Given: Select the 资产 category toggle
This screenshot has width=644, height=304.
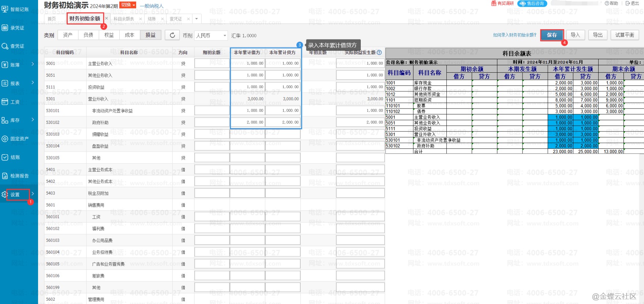Looking at the screenshot, I should (x=68, y=35).
